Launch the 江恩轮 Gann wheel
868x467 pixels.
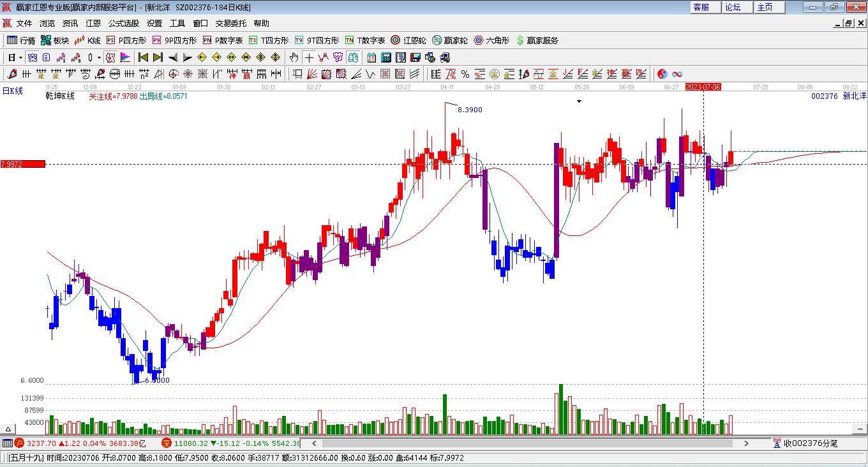[x=408, y=40]
